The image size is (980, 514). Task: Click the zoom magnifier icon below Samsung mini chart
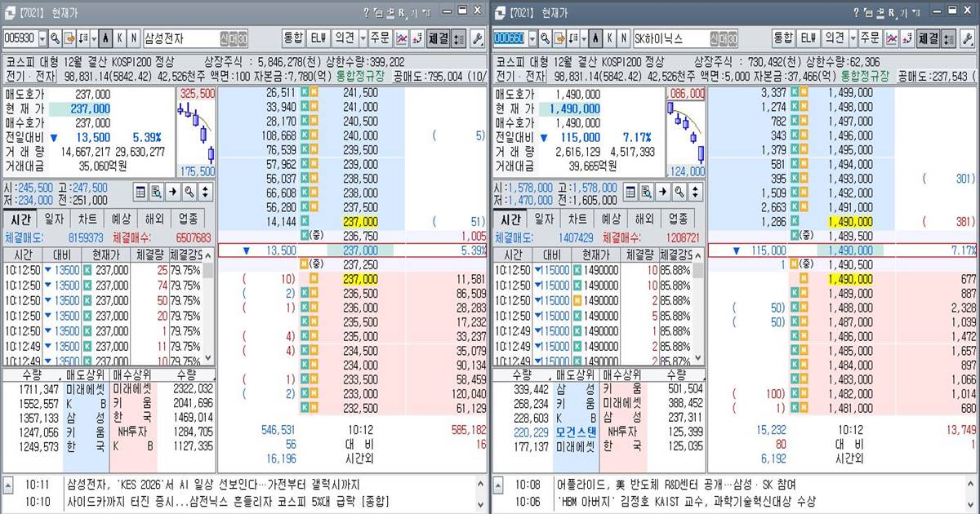(x=188, y=192)
